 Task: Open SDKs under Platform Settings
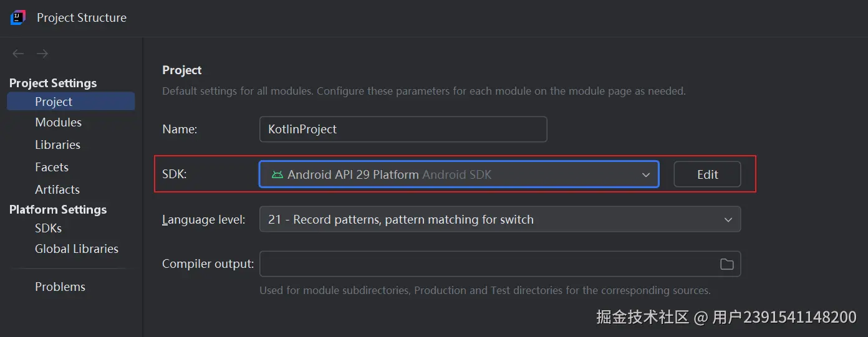(48, 229)
